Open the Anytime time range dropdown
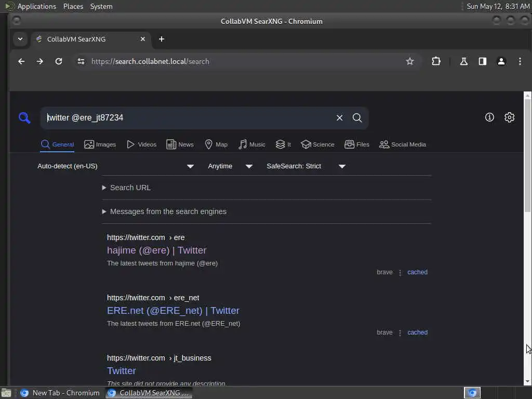Image resolution: width=532 pixels, height=399 pixels. (230, 166)
